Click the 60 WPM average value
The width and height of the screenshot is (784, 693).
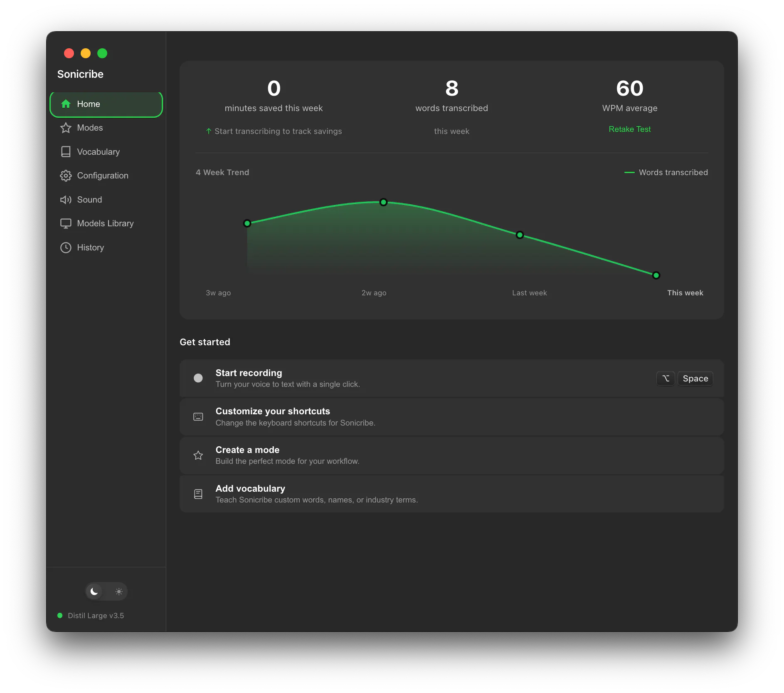point(630,88)
